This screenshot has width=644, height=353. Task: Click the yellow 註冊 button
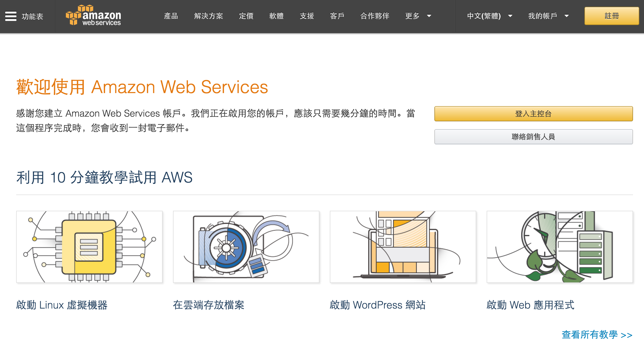click(x=612, y=16)
